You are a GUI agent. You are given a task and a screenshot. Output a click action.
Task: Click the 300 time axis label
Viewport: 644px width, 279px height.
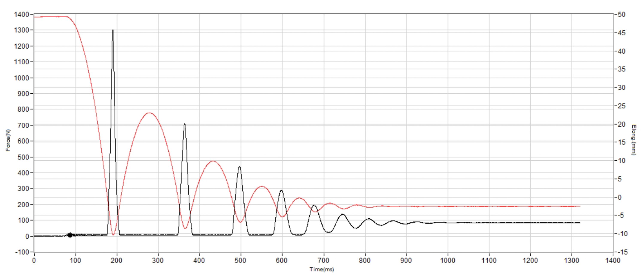[158, 261]
